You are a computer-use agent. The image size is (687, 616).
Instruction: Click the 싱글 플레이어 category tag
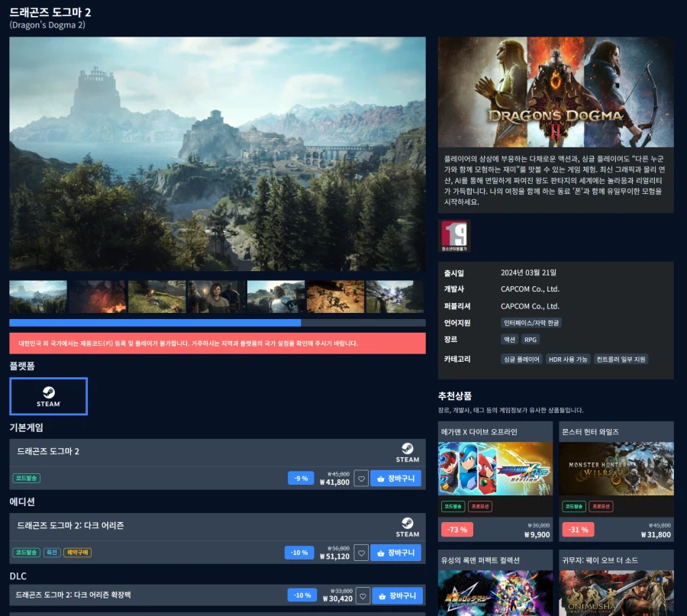(521, 360)
